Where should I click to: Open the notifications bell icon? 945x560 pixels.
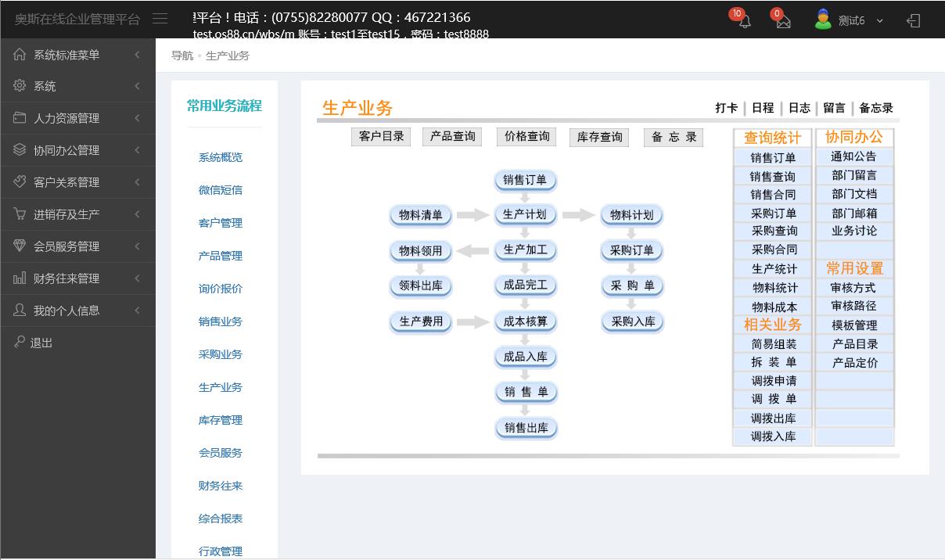tap(744, 21)
